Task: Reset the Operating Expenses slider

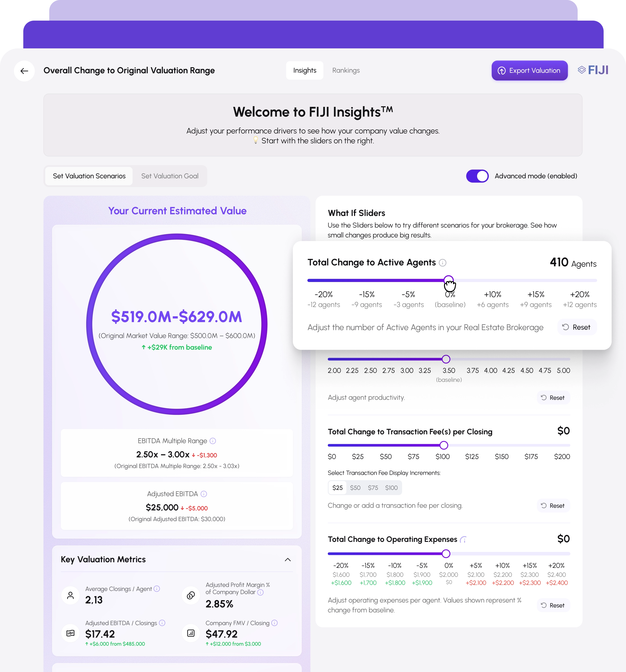Action: 553,605
